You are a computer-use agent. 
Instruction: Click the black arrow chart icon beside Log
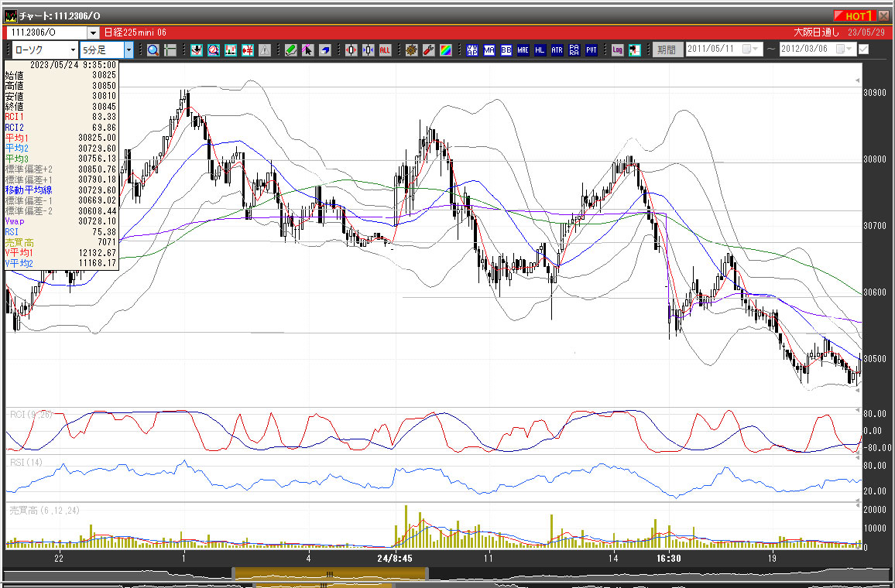point(634,50)
